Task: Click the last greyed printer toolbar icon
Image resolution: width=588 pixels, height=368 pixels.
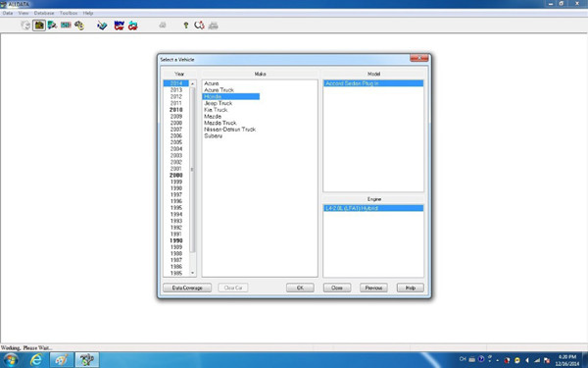Action: (214, 26)
